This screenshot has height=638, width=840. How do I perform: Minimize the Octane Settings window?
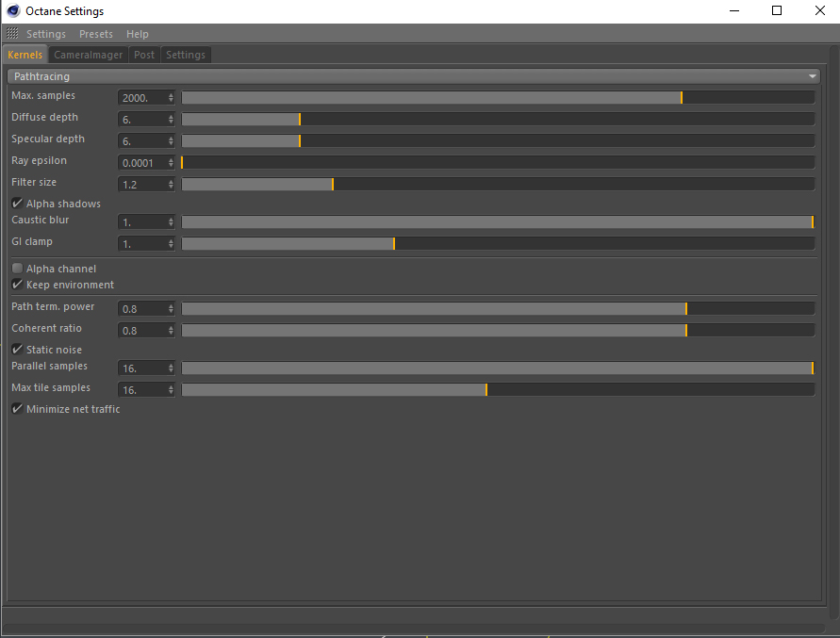click(734, 10)
